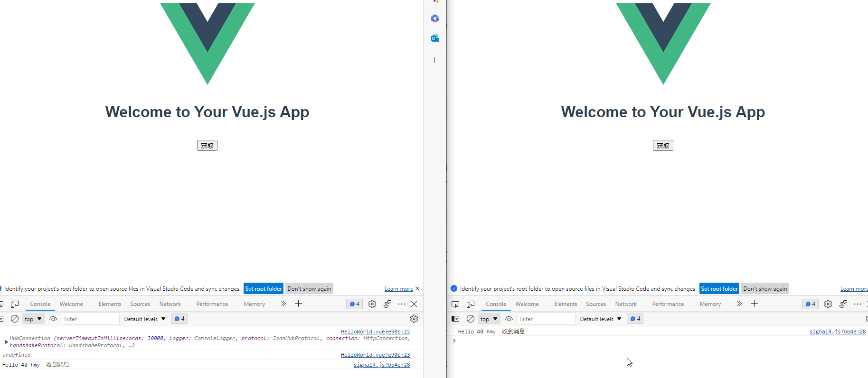Click the plus icon below the Outlook sidebar icon
This screenshot has height=378, width=868.
point(435,60)
